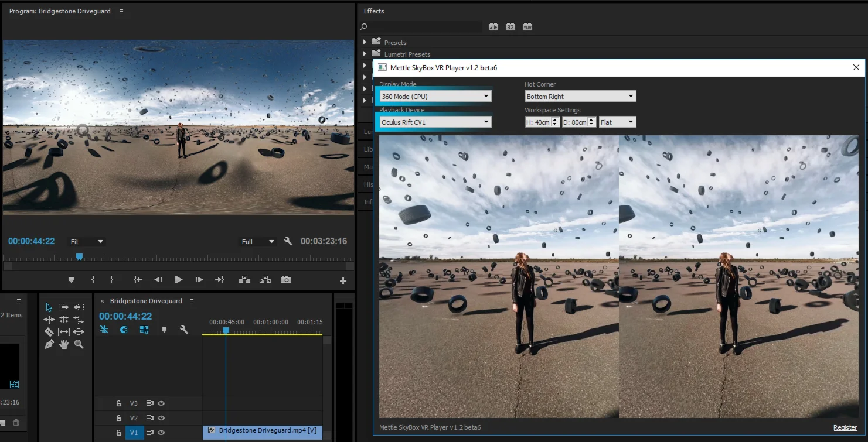Click the Export Frame camera icon
Image resolution: width=868 pixels, height=442 pixels.
(x=286, y=280)
